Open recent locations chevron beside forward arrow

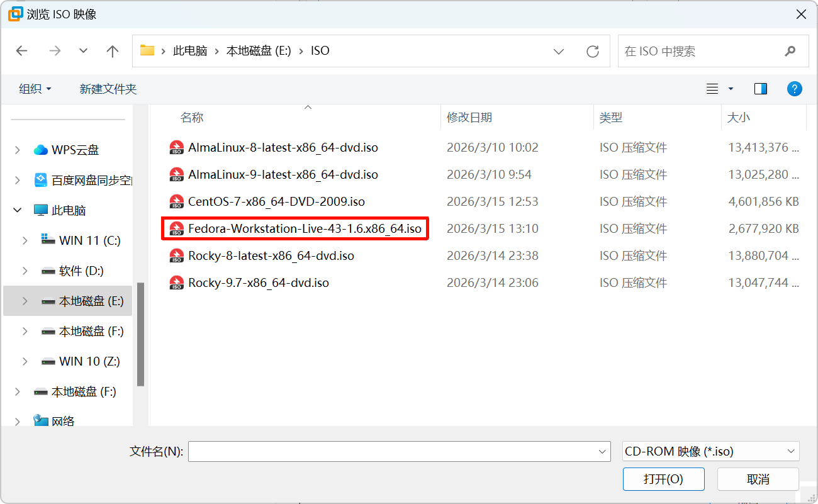point(83,51)
